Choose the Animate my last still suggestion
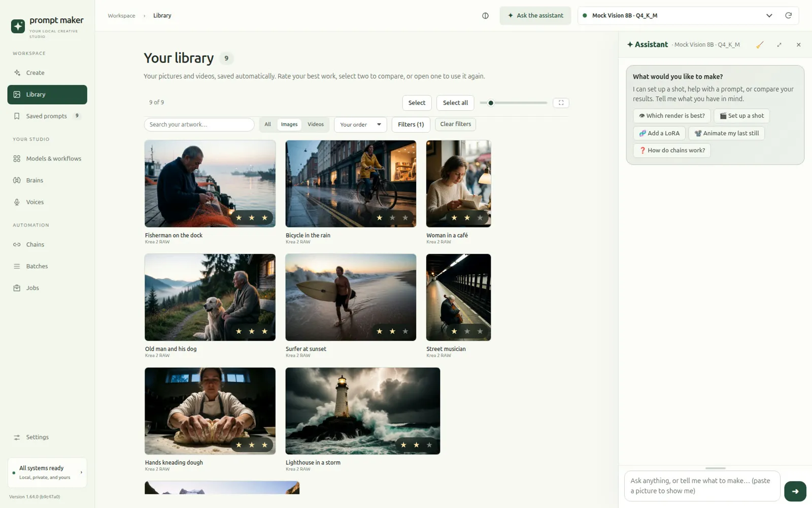Image resolution: width=812 pixels, height=508 pixels. tap(727, 133)
